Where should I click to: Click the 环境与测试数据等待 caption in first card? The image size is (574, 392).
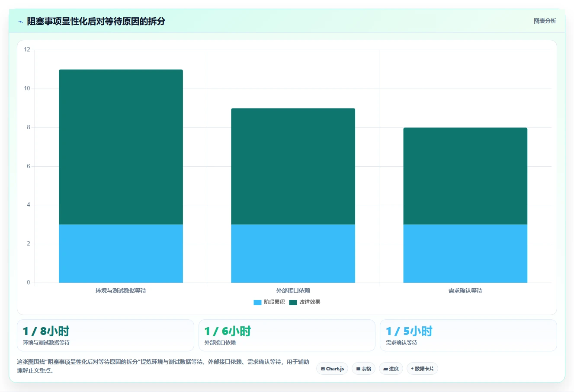46,343
